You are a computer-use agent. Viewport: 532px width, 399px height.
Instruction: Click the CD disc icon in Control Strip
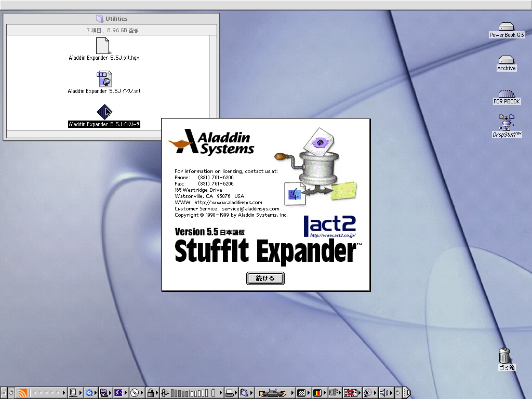point(135,393)
